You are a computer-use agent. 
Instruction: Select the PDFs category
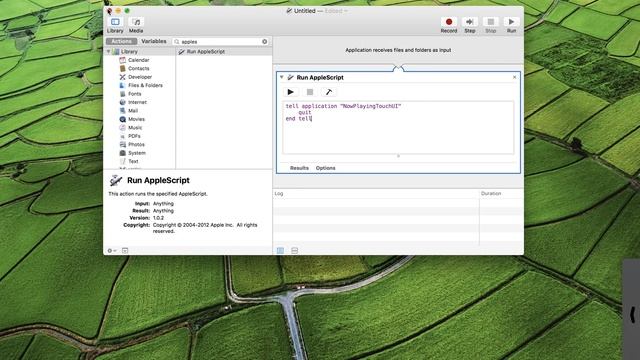134,136
